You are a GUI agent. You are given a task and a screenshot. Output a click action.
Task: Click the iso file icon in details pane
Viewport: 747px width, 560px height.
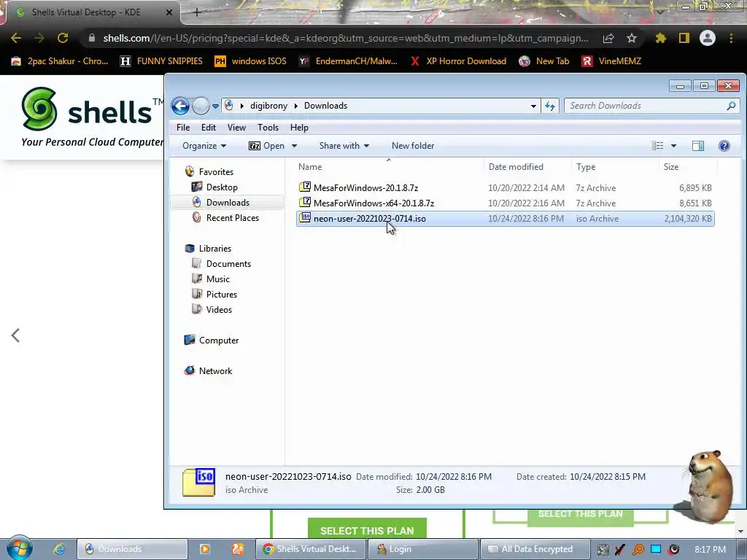pyautogui.click(x=198, y=483)
